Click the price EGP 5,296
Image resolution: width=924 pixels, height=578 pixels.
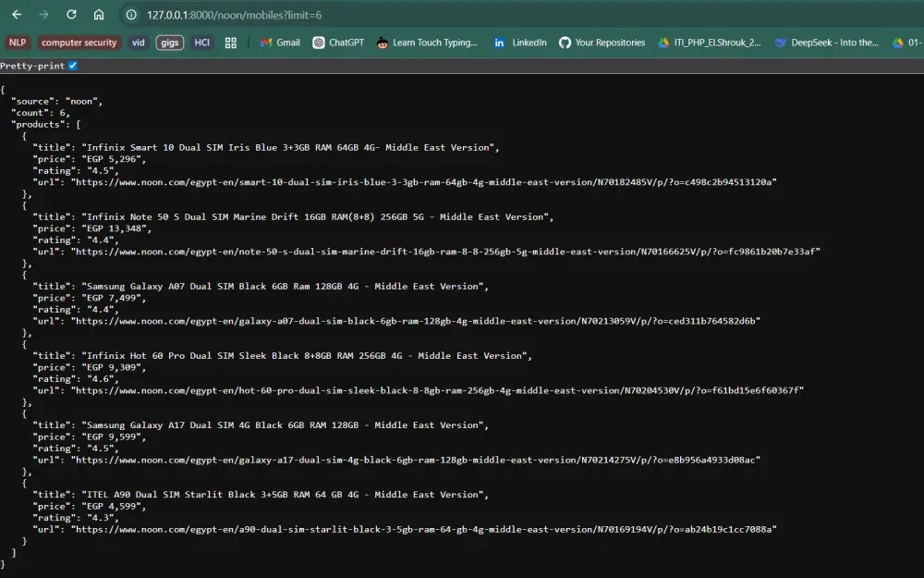click(114, 159)
